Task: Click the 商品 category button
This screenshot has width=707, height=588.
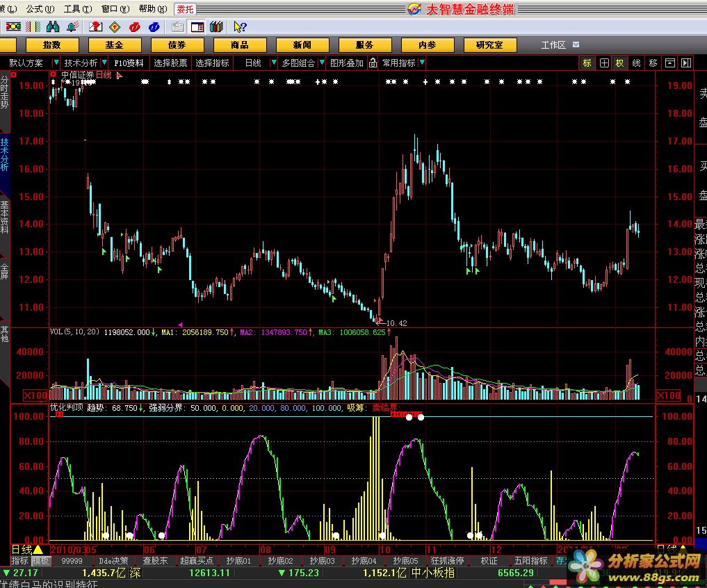Action: click(239, 44)
